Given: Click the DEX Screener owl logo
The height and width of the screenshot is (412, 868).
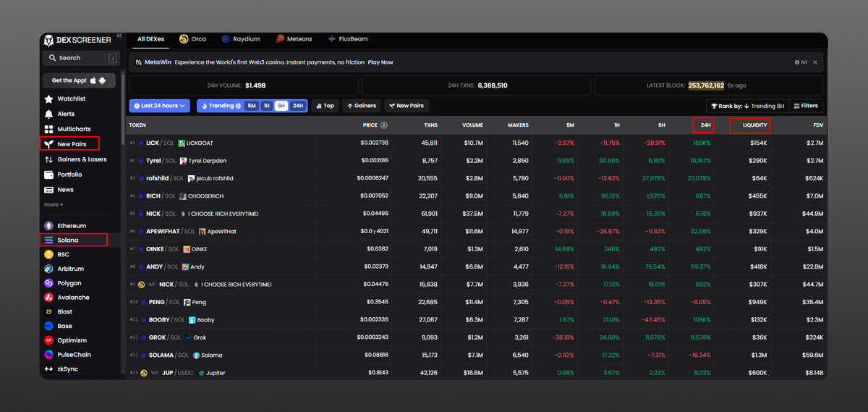Looking at the screenshot, I should coord(48,40).
